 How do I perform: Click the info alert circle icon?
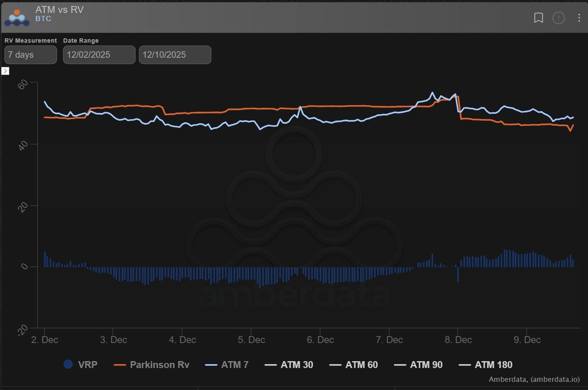pyautogui.click(x=559, y=18)
